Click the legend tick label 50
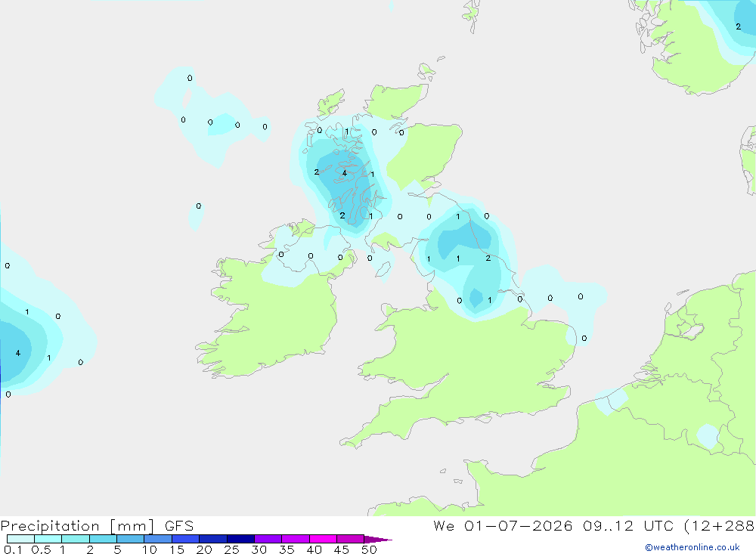This screenshot has height=554, width=756. [x=370, y=549]
